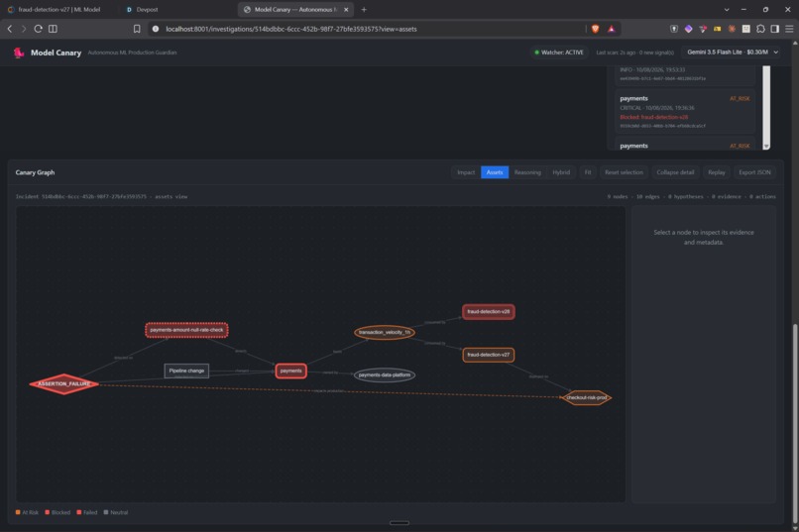Open the tab search chevron
This screenshot has width=799, height=532.
(727, 9)
